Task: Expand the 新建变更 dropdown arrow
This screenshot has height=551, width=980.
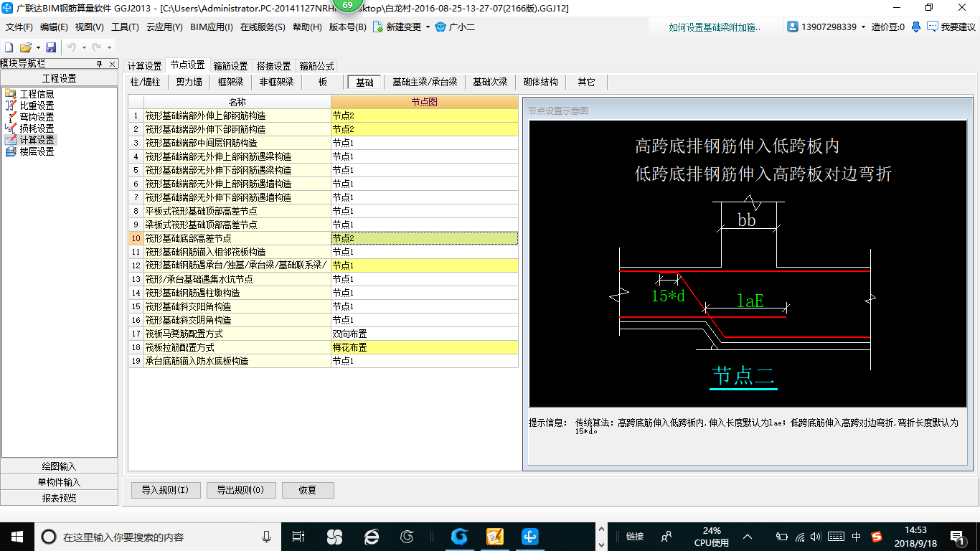Action: 428,27
